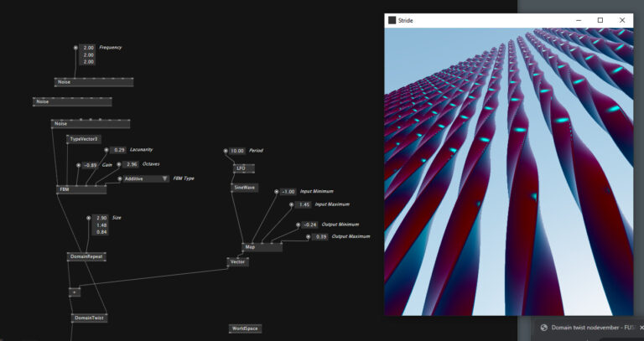Open the FBM Type Additive dropdown
Screen dimensions: 644x341
[146, 179]
